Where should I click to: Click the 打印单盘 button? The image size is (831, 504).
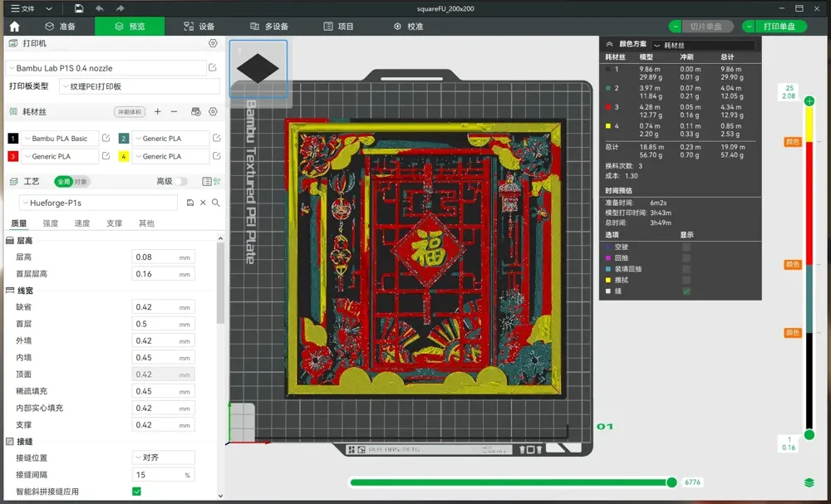(780, 27)
